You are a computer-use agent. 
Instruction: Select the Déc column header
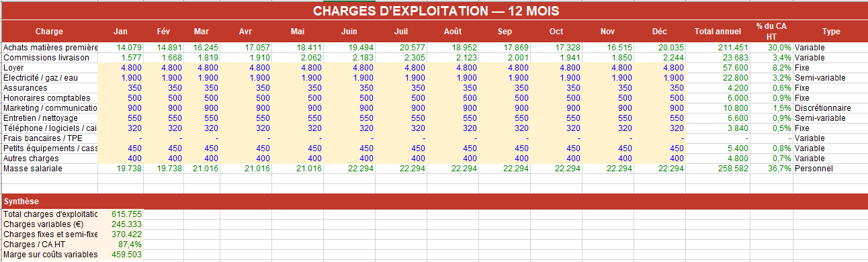660,32
